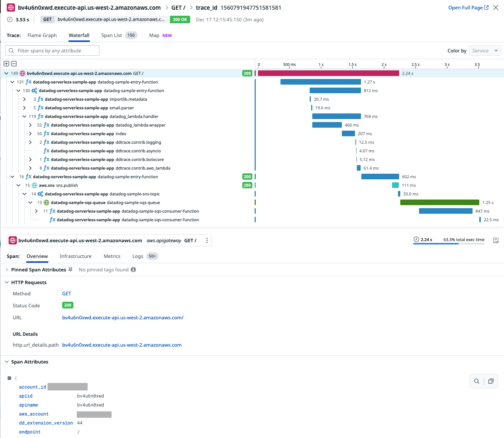Click the Filter spans by any attribute field
Screen dimensions: 504x438
52,50
